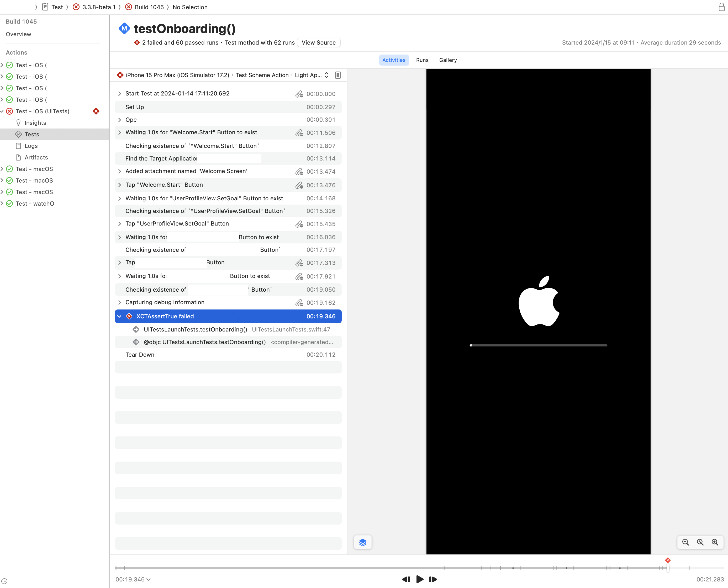728x588 pixels.
Task: Click the View Source button
Action: 318,43
